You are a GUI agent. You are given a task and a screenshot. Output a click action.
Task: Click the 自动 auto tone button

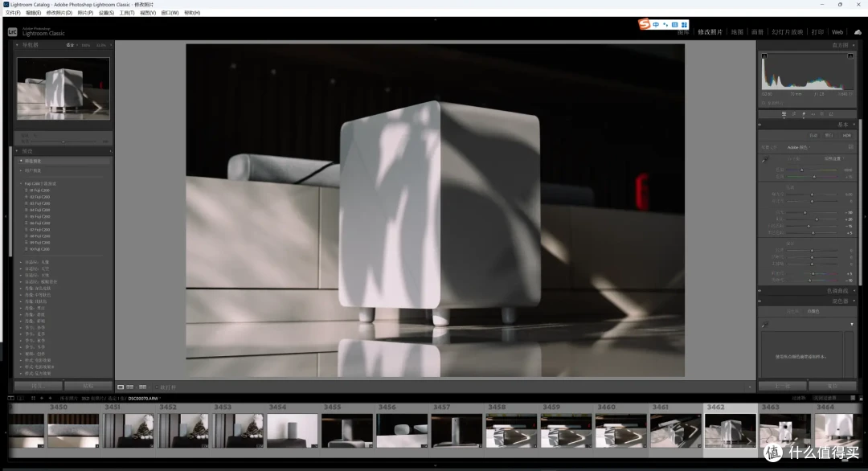813,136
